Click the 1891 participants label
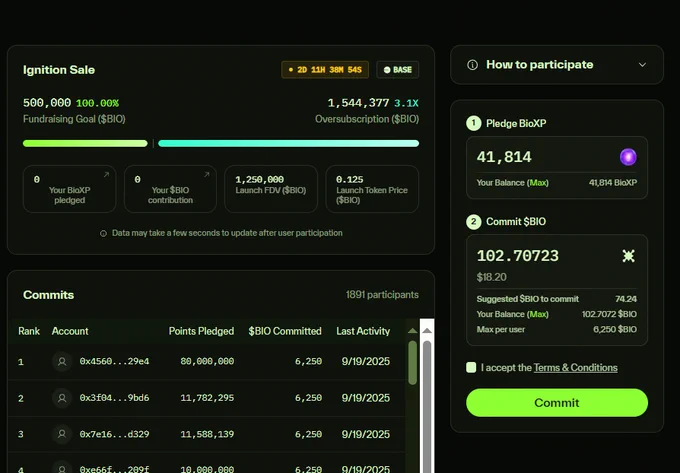680x473 pixels. 382,295
